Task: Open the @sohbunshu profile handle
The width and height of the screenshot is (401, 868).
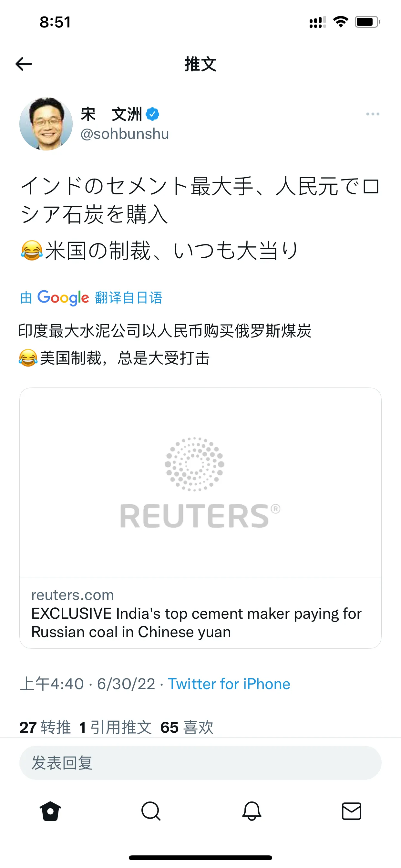Action: point(125,134)
